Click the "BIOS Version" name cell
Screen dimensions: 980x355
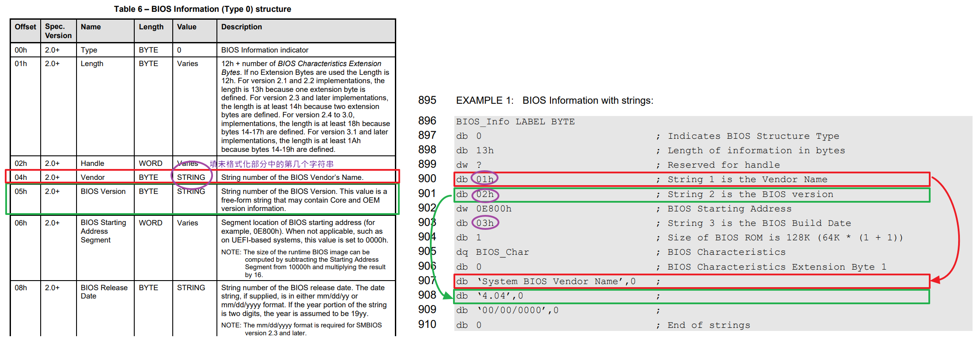pos(103,191)
